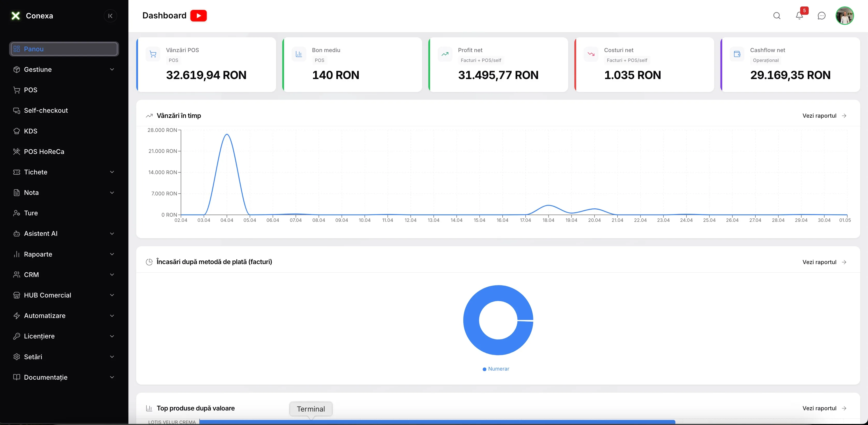Open the POS menu item
This screenshot has width=868, height=425.
click(x=64, y=90)
